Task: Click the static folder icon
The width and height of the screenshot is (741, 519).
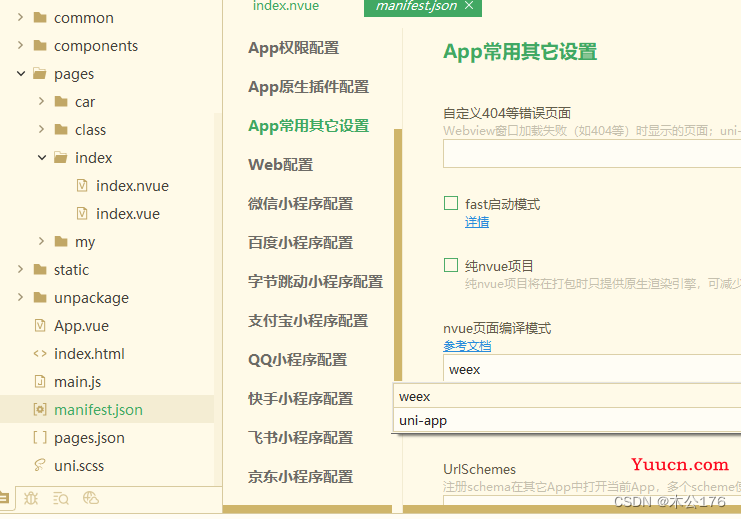Action: [x=40, y=269]
